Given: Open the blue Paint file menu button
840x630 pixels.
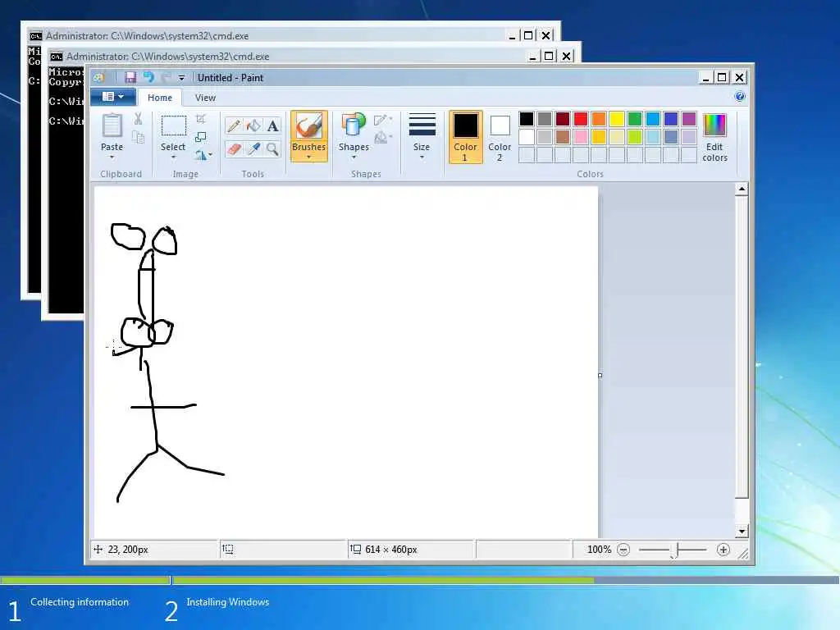Looking at the screenshot, I should [x=112, y=97].
